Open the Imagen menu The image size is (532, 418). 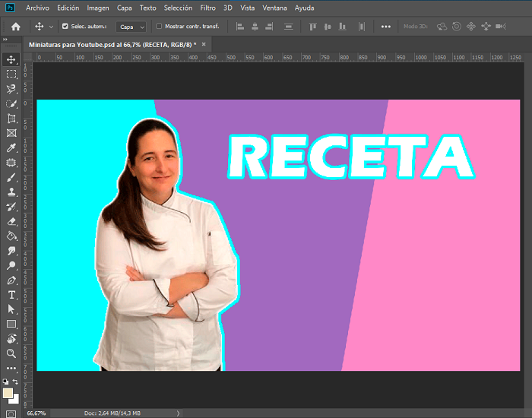(98, 8)
